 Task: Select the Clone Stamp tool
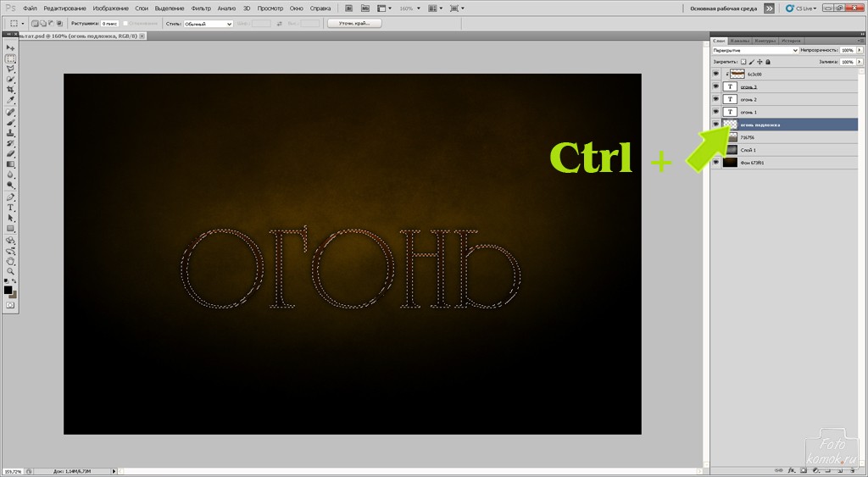tap(10, 133)
